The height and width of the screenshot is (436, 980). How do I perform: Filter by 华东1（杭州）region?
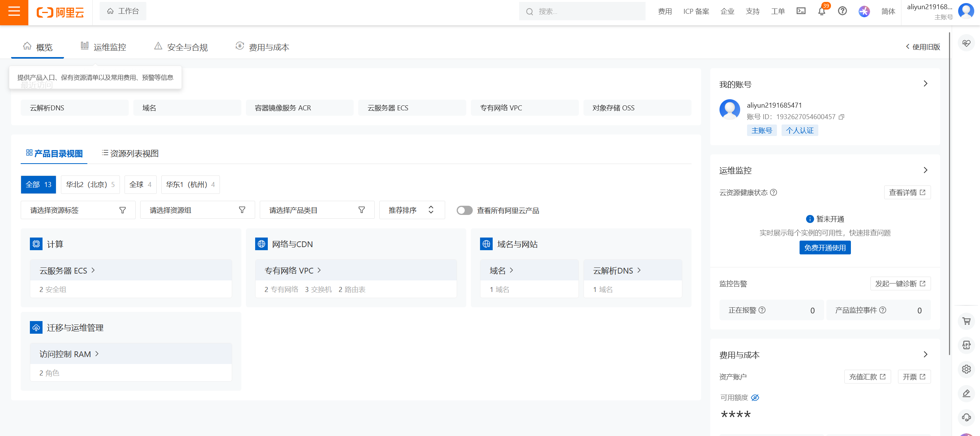tap(190, 185)
